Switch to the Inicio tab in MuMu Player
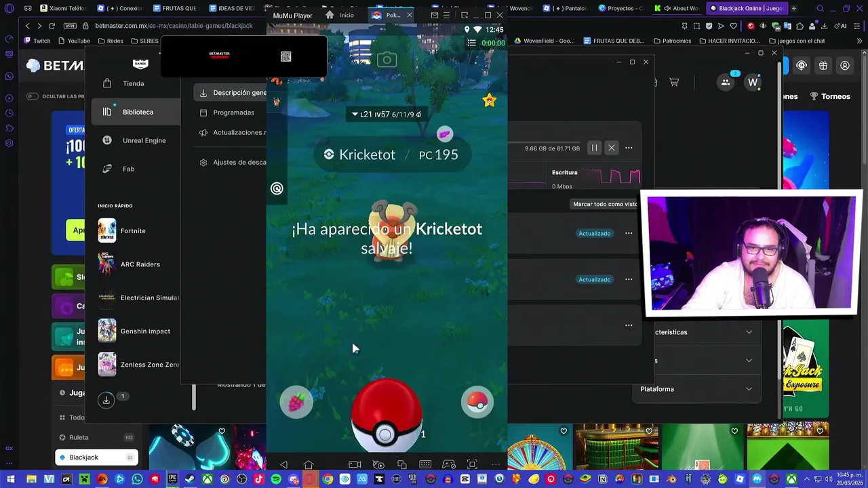Image resolution: width=868 pixels, height=488 pixels. coord(340,15)
